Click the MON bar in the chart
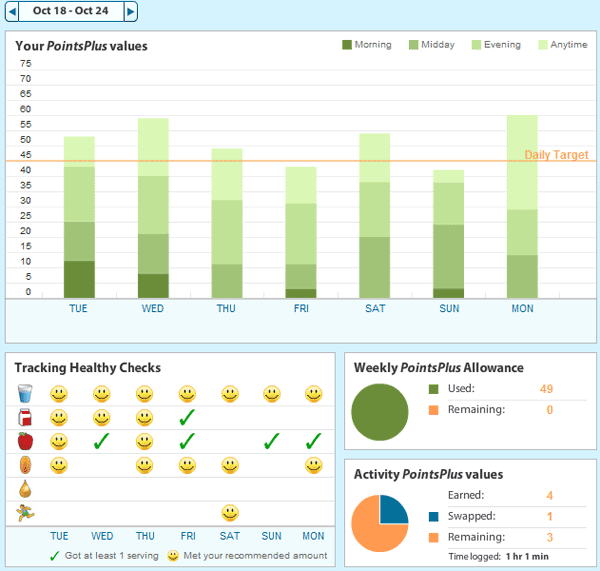This screenshot has height=571, width=600. point(522,207)
